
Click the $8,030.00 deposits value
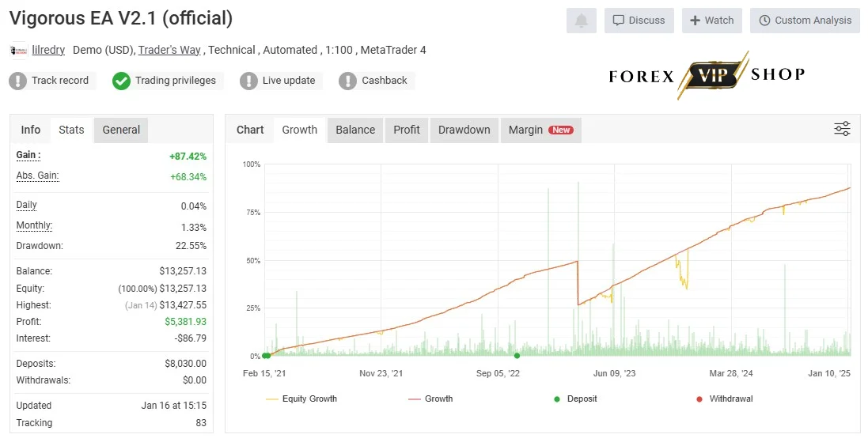pos(185,364)
